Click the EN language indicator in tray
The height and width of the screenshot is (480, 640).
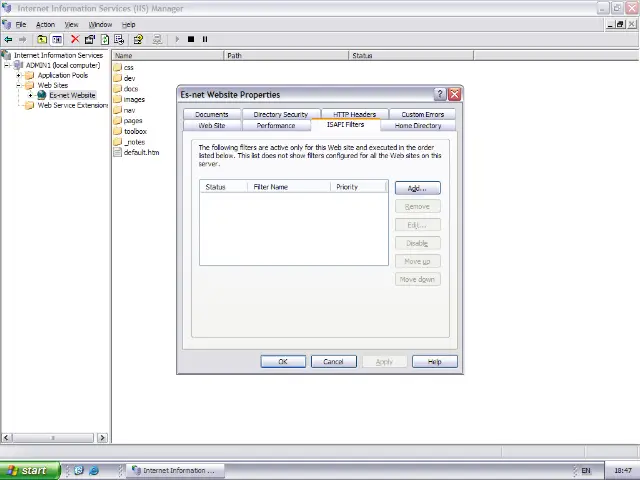586,471
